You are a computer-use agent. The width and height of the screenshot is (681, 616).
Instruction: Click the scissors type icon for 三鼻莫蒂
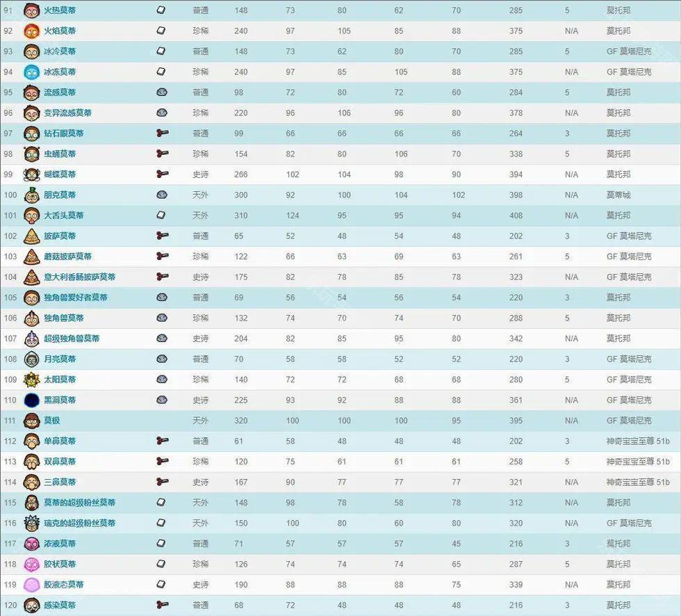[x=162, y=482]
